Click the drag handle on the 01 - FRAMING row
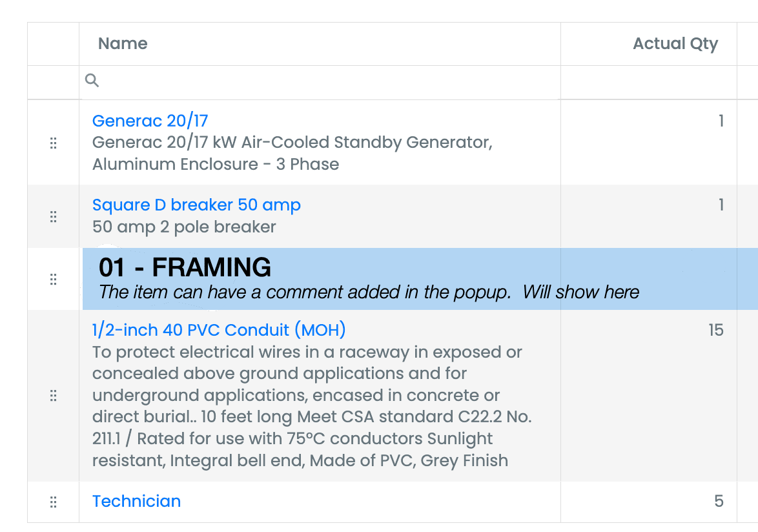 54,279
